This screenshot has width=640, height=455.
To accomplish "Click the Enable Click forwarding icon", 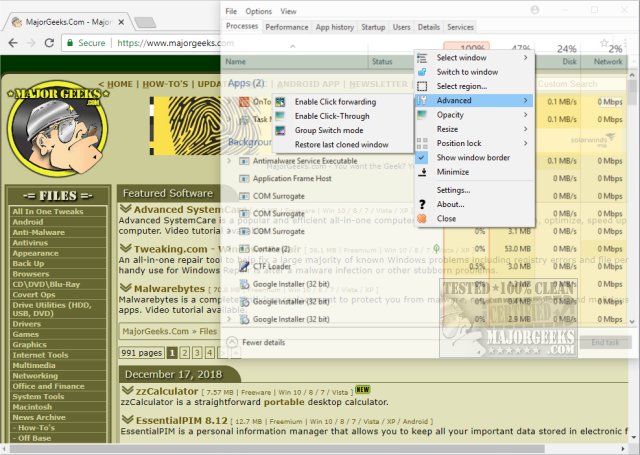I will 280,102.
